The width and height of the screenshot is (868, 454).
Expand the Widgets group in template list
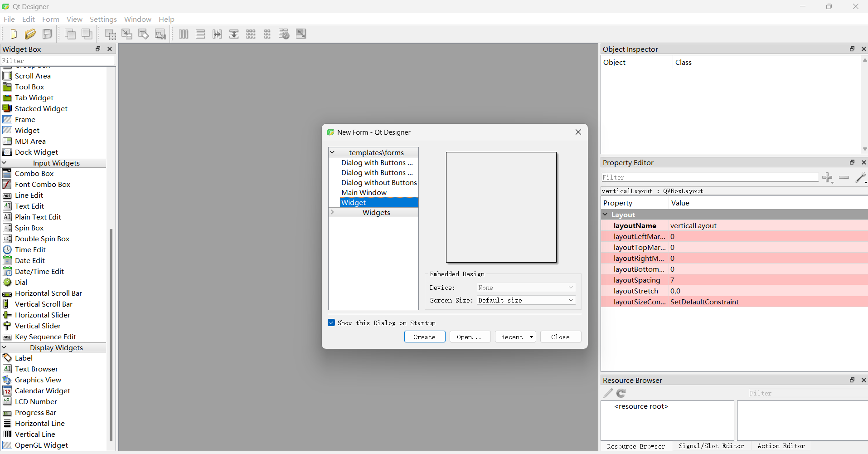click(332, 212)
